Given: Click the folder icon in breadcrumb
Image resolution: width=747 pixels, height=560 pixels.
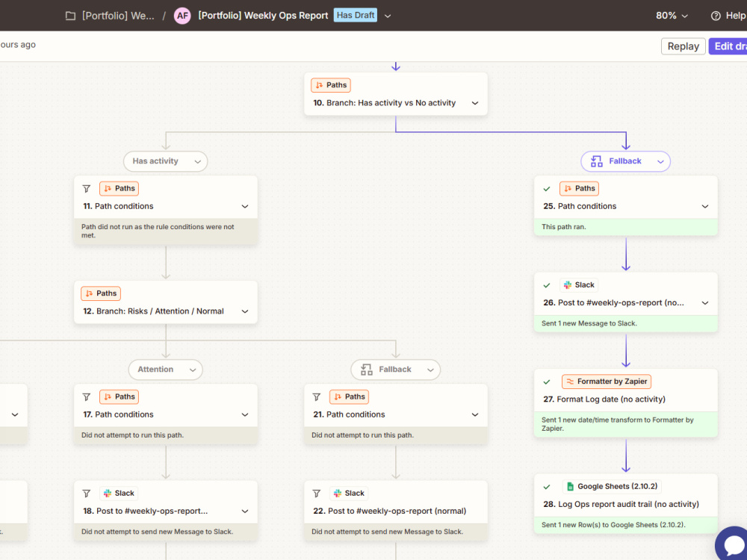Looking at the screenshot, I should pos(70,16).
